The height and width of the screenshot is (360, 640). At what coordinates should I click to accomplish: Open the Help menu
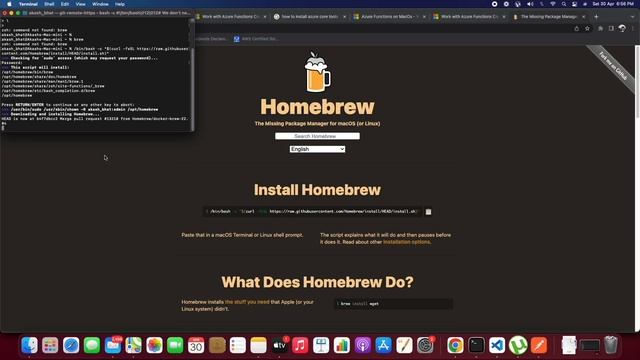coord(120,4)
